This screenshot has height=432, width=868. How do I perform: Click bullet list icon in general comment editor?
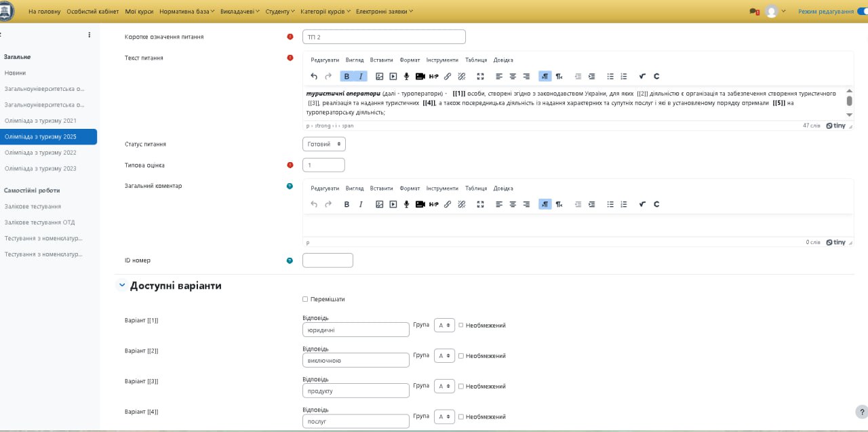(x=610, y=204)
